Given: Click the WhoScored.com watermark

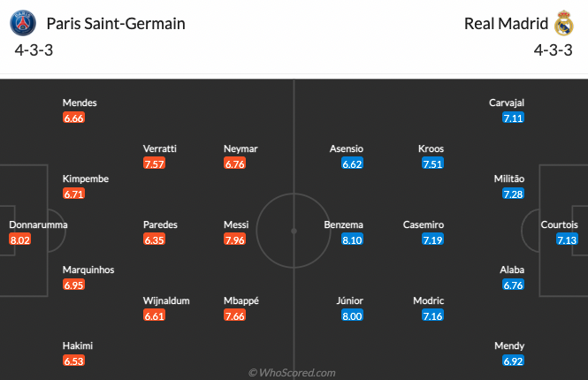Looking at the screenshot, I should coord(292,373).
